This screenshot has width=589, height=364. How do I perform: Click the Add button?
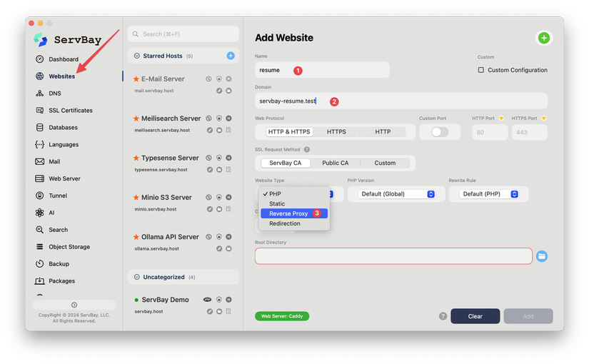point(528,316)
